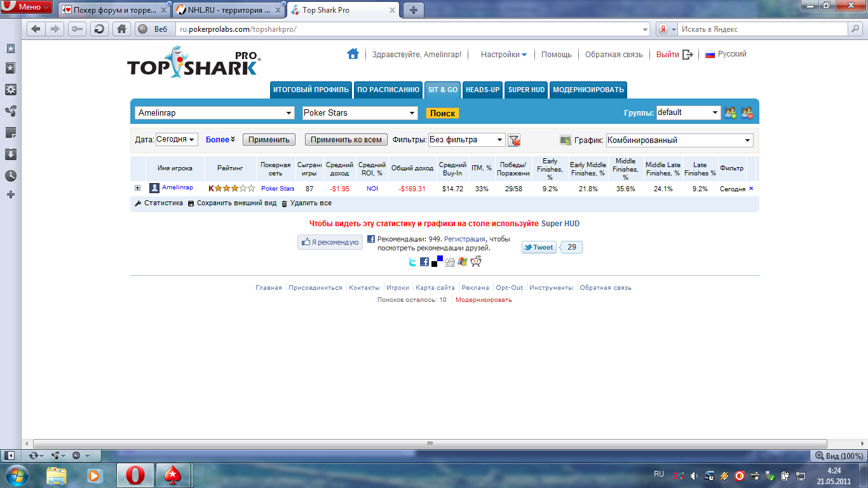Click the remove group icon
Screen dimensions: 868x488
click(x=747, y=113)
